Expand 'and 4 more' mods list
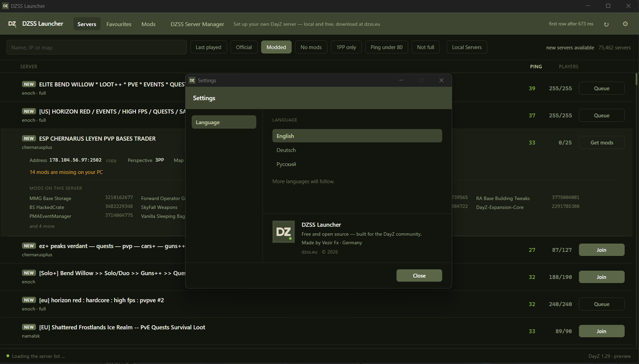 tap(42, 226)
